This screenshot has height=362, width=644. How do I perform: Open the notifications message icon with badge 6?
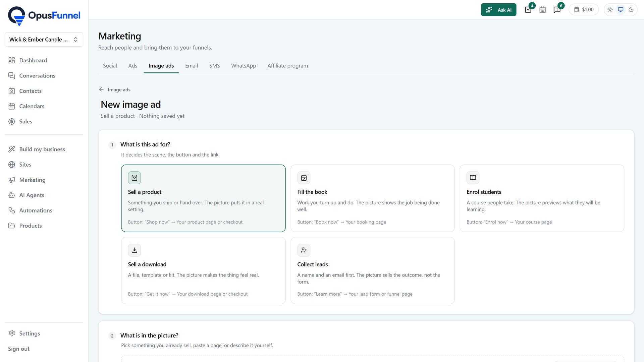[x=557, y=10]
